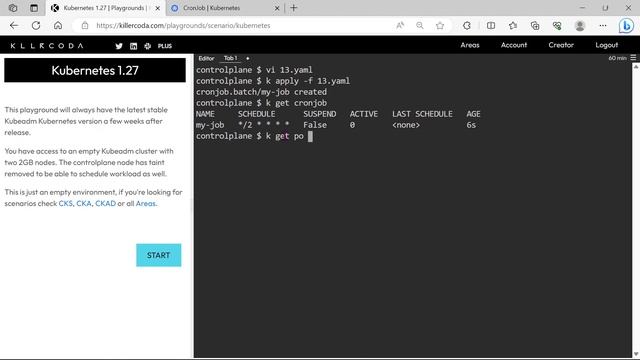Open Killercoda LinkedIn icon
Viewport: 640px width, 360px height.
(133, 46)
